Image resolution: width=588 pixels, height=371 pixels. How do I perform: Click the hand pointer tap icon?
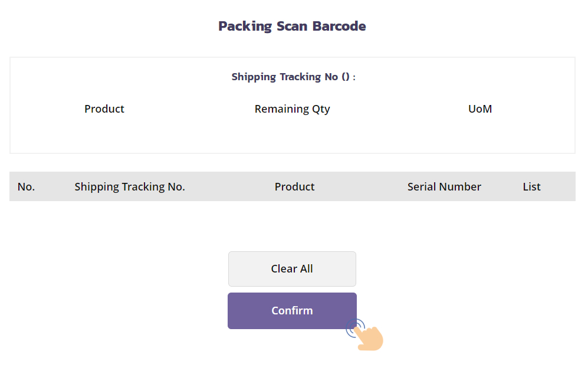pyautogui.click(x=371, y=339)
